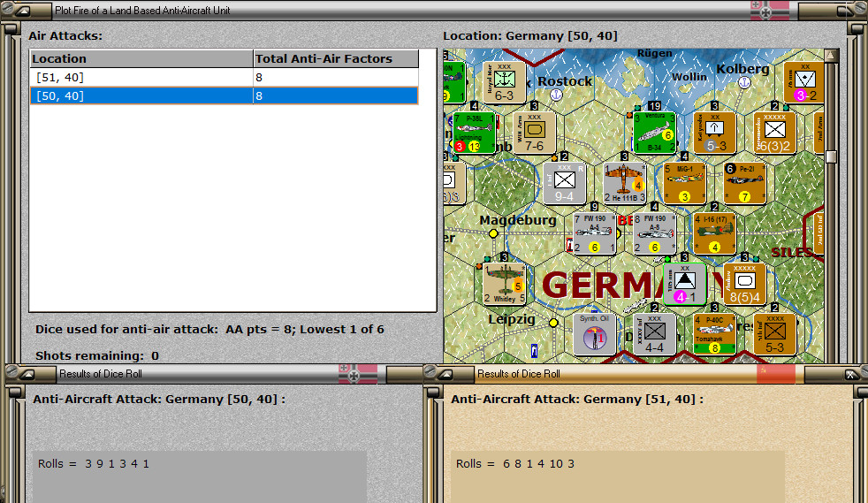
Task: Click the 7-6 mechanized army counter
Action: pyautogui.click(x=534, y=133)
